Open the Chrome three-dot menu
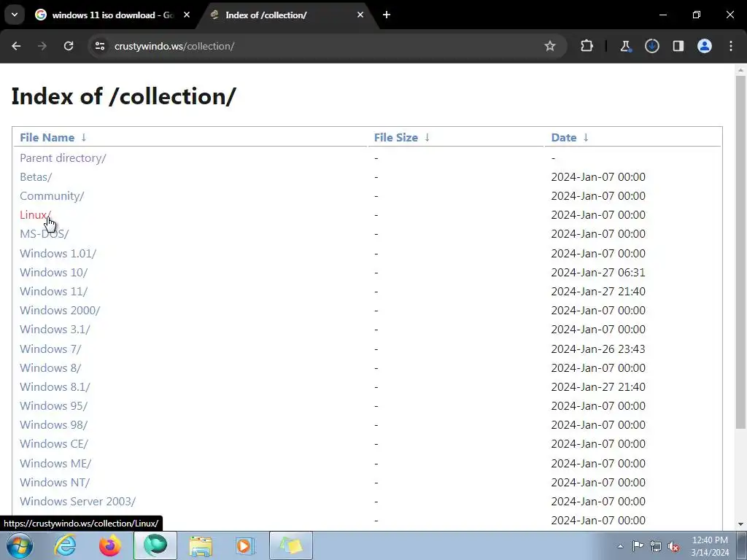 [x=731, y=46]
